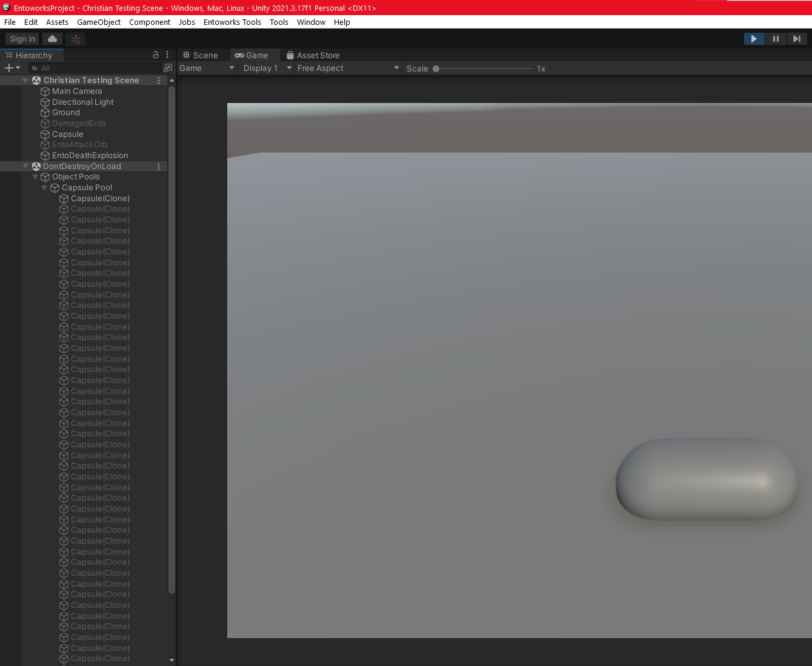This screenshot has height=666, width=812.
Task: Select EntoDeathExplosion in Hierarchy
Action: tap(90, 155)
